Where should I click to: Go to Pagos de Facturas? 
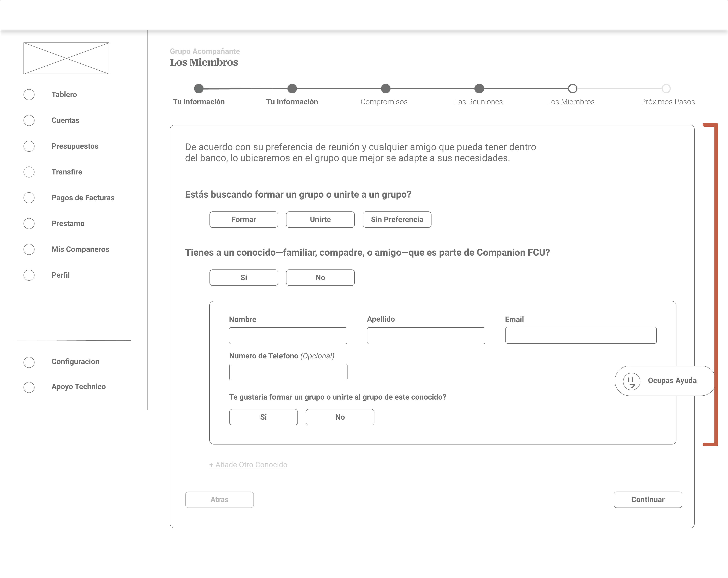(x=83, y=198)
